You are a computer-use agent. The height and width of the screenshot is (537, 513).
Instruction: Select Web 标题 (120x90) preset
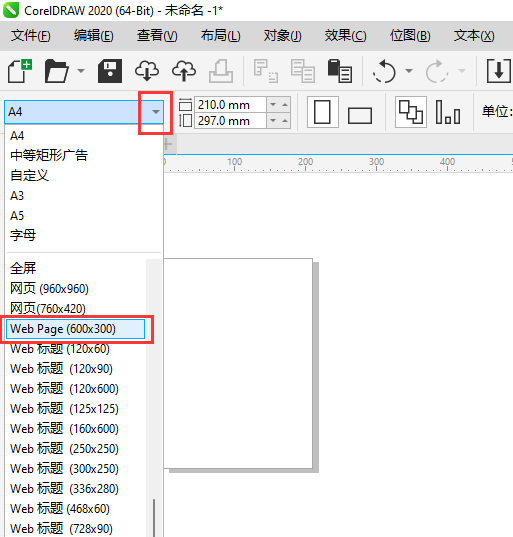(x=76, y=369)
